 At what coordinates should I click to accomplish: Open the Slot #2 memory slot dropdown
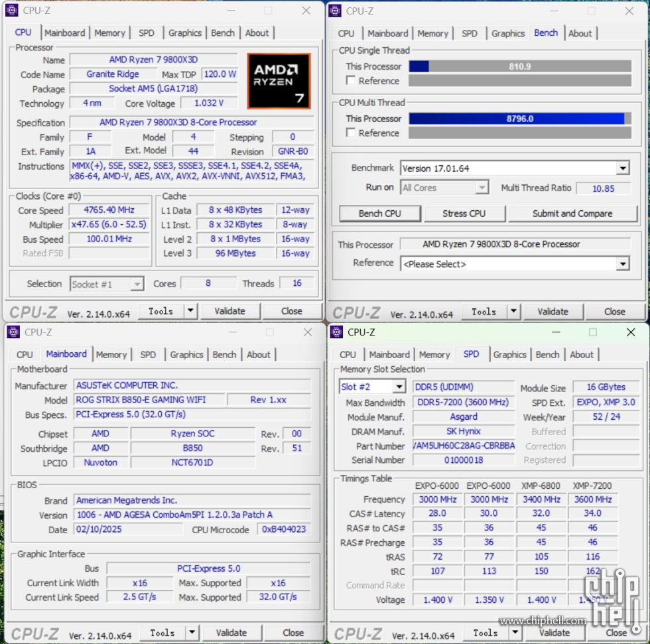click(x=399, y=387)
